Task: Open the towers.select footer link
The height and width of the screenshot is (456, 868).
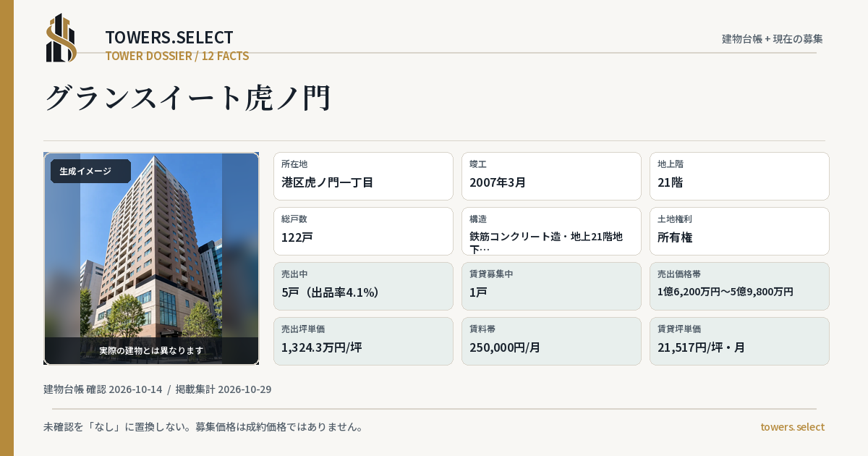Action: click(792, 426)
